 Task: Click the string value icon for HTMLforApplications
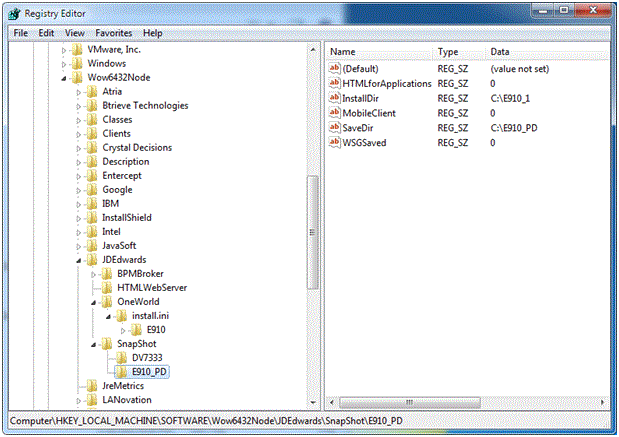[334, 83]
